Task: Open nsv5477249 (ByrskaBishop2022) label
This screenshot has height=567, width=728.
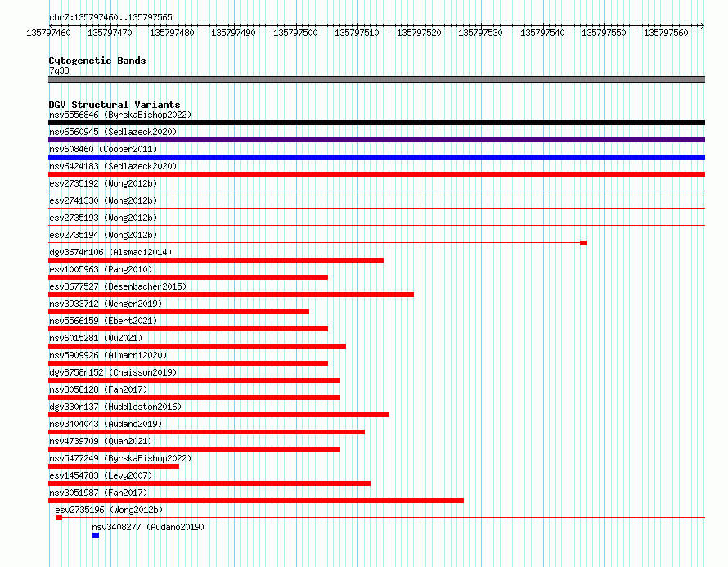Action: (x=120, y=458)
